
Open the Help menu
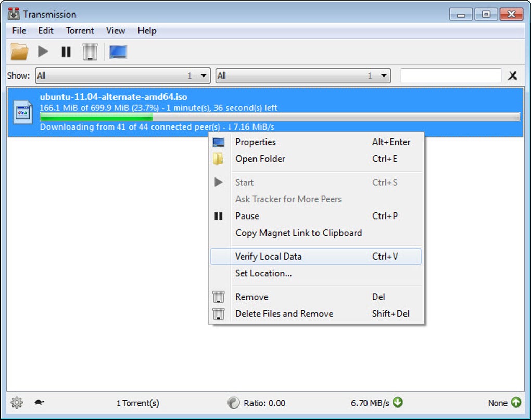click(147, 31)
